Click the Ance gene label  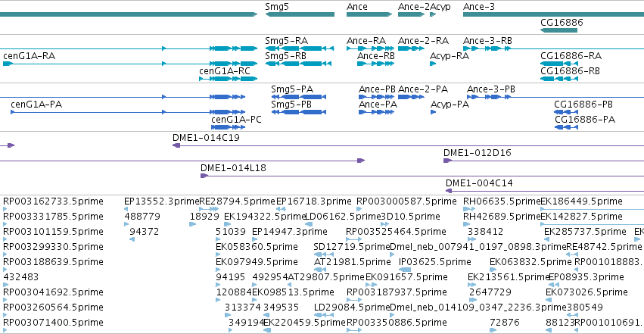pos(357,7)
